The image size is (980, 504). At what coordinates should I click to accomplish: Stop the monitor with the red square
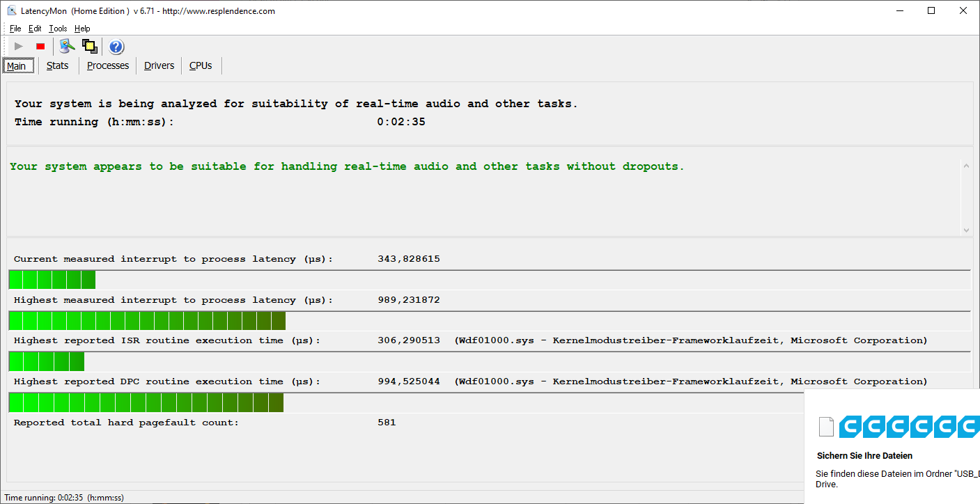(x=40, y=47)
